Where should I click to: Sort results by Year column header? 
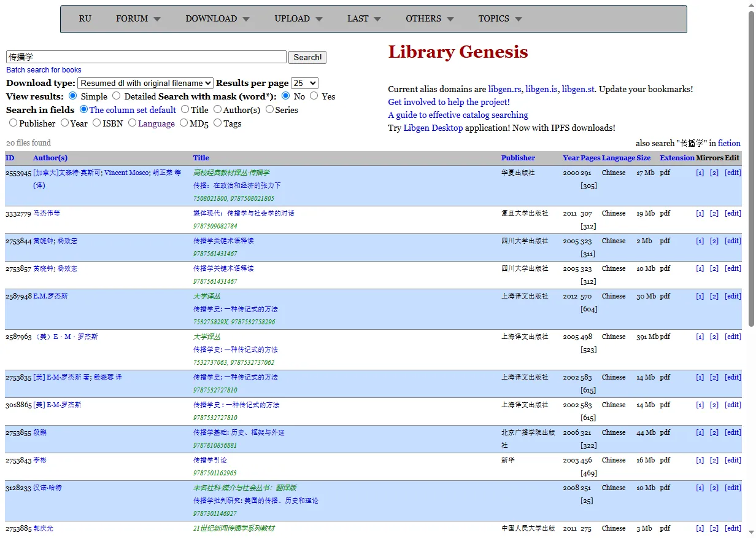click(571, 158)
